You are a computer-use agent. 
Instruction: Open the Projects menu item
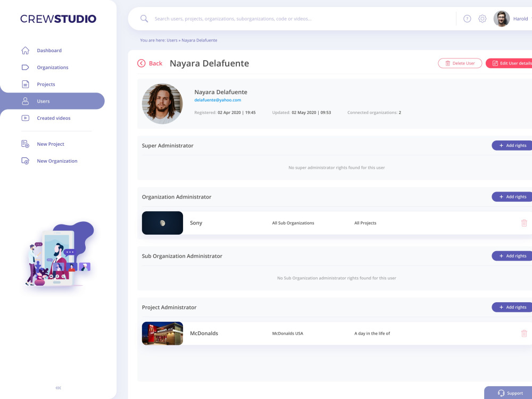[46, 85]
